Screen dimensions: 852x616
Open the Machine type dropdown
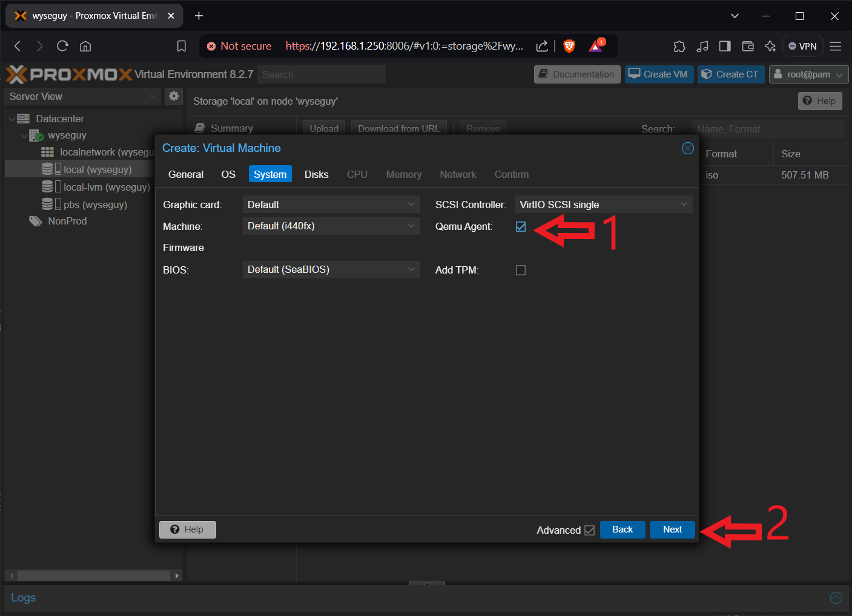[x=331, y=226]
